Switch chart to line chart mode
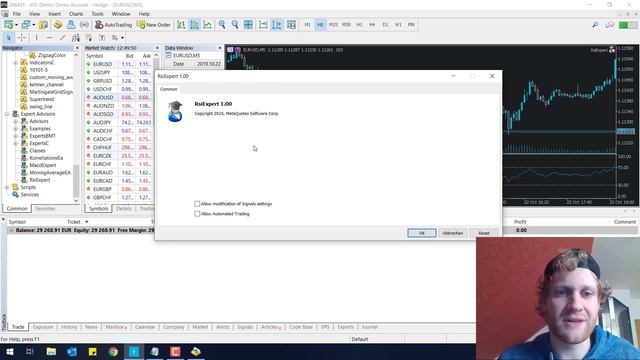 point(208,25)
